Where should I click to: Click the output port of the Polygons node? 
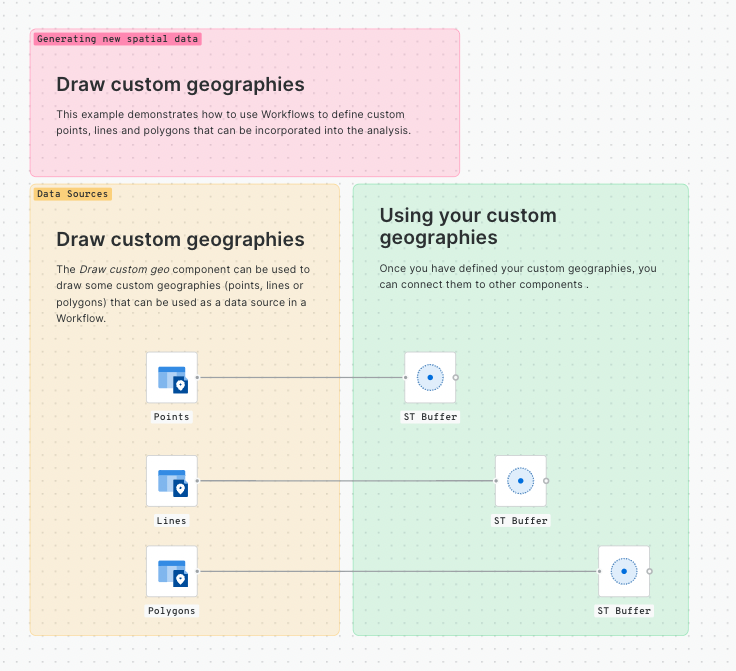coord(198,571)
